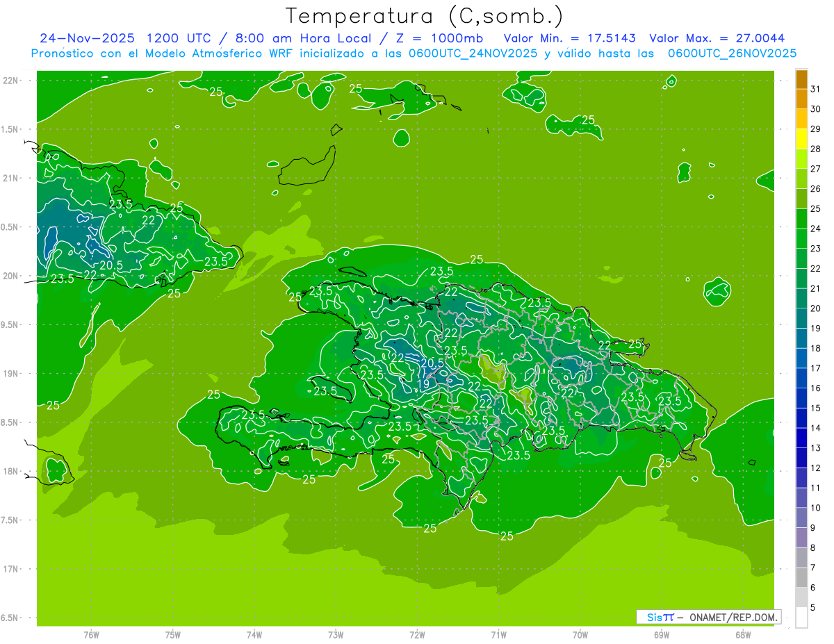Click the legend value "28"
This screenshot has width=834, height=644.
pos(815,149)
